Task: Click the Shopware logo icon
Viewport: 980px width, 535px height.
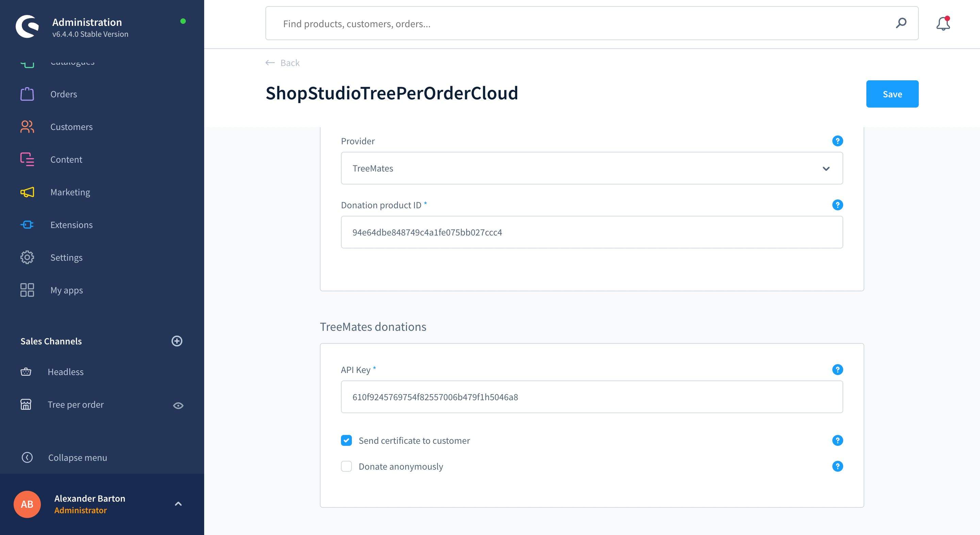Action: 27,27
